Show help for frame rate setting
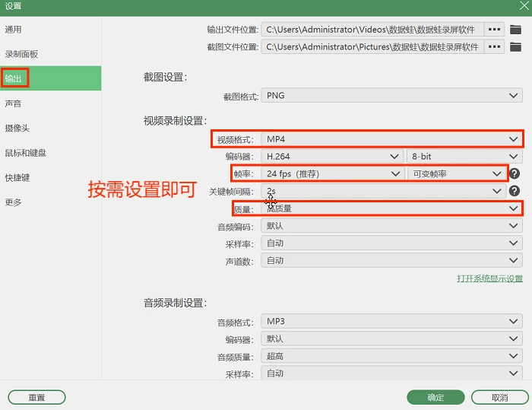The width and height of the screenshot is (532, 410). [515, 173]
